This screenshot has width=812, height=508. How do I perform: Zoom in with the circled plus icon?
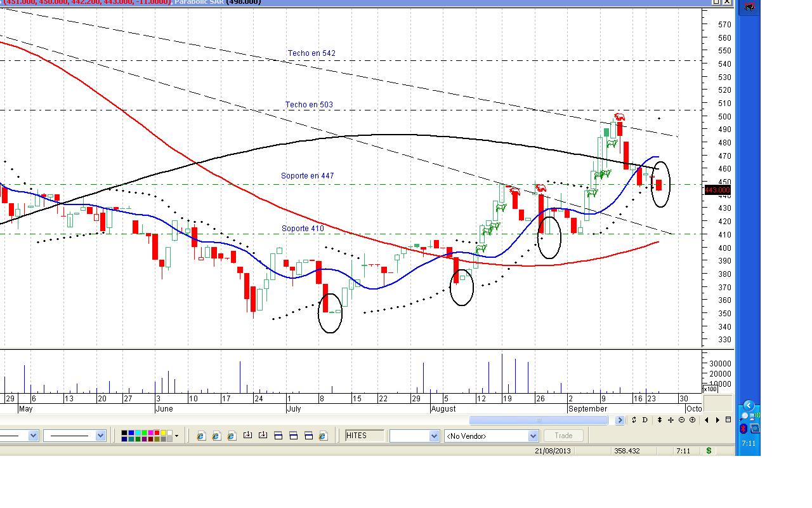(x=692, y=420)
